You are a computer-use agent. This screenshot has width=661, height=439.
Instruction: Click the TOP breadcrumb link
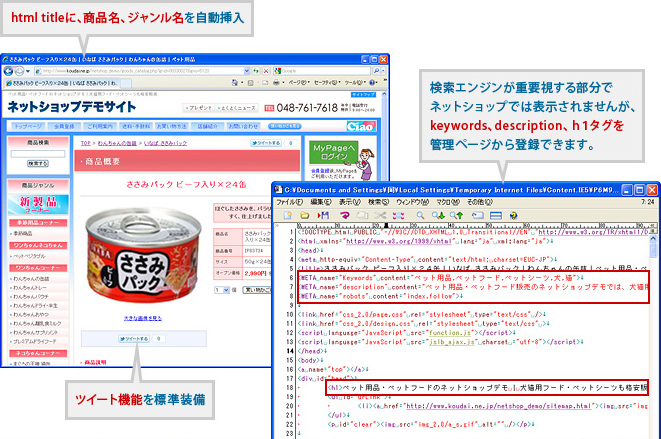coord(86,143)
